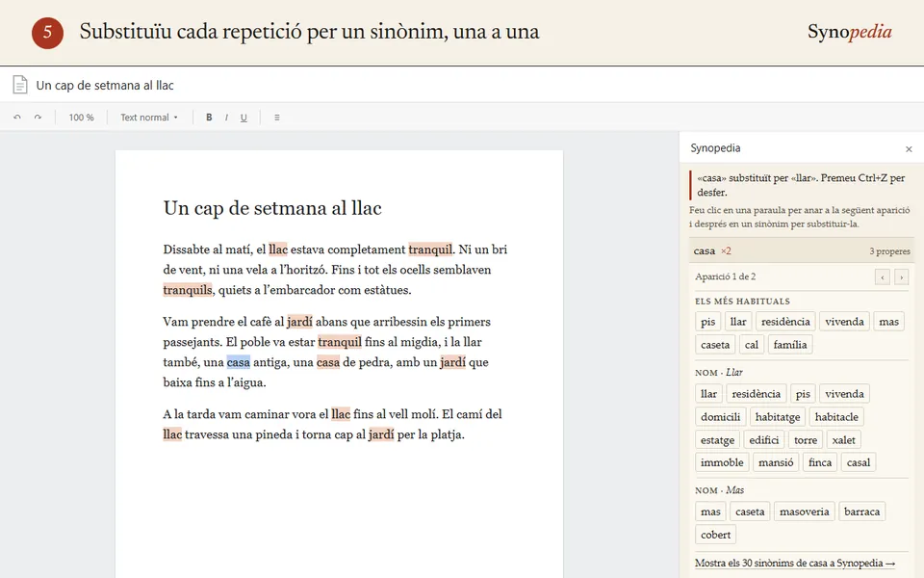Viewport: 924px width, 578px height.
Task: Choose the 'immoble' synonym
Action: [722, 462]
